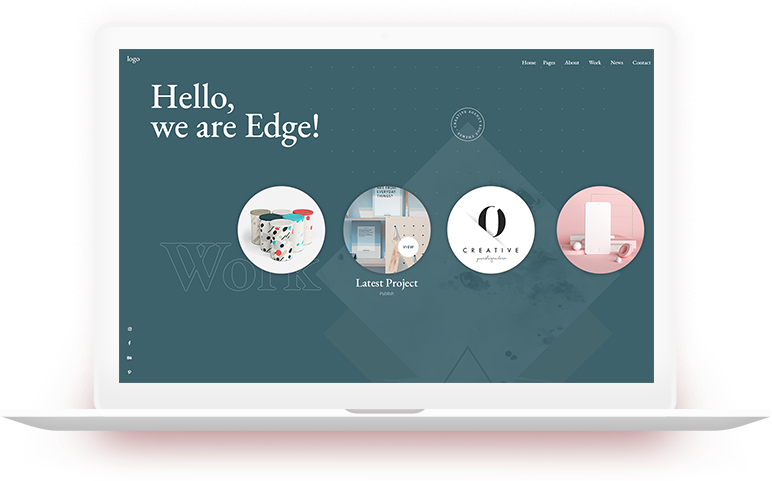
Task: Select the pink phone mockup thumbnail
Action: (600, 229)
